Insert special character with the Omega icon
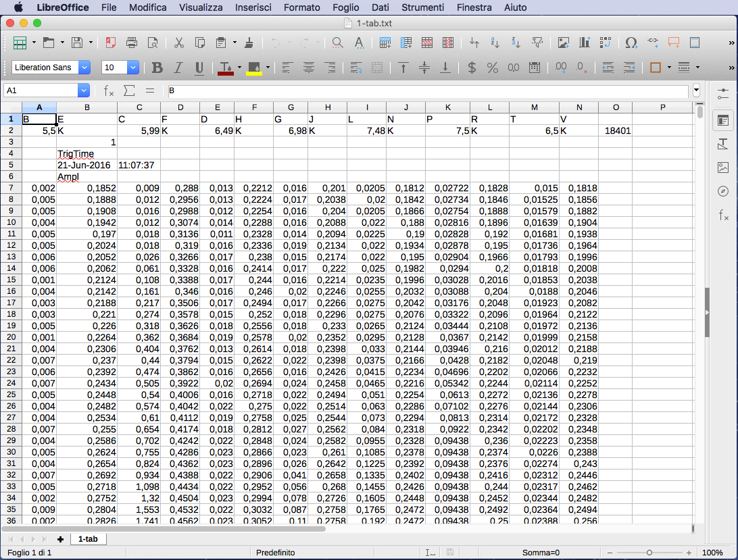738x560 pixels. (x=631, y=43)
